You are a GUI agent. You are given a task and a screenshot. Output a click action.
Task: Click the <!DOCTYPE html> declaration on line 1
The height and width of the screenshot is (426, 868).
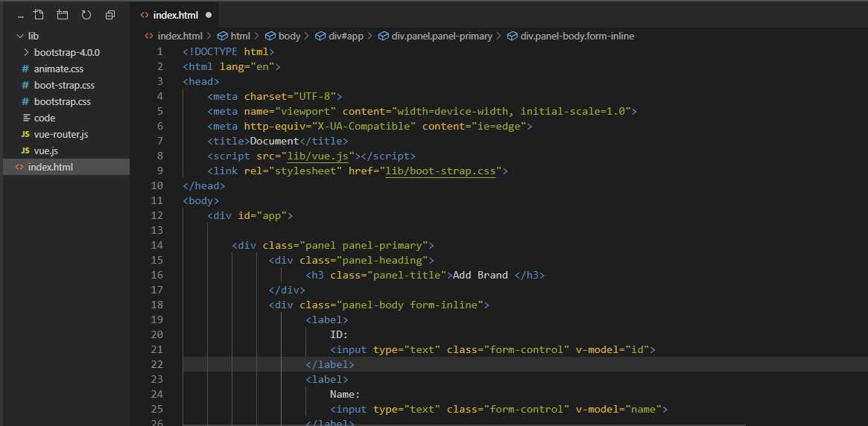point(229,51)
